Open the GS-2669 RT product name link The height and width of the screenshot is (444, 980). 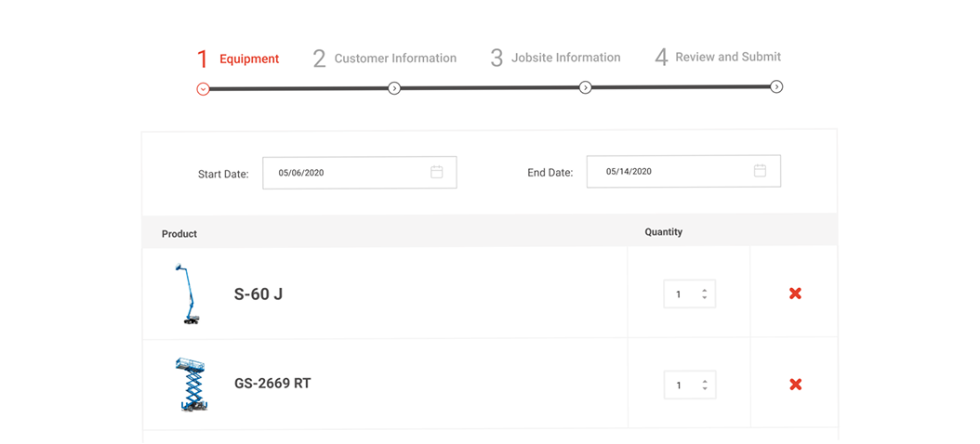point(272,384)
